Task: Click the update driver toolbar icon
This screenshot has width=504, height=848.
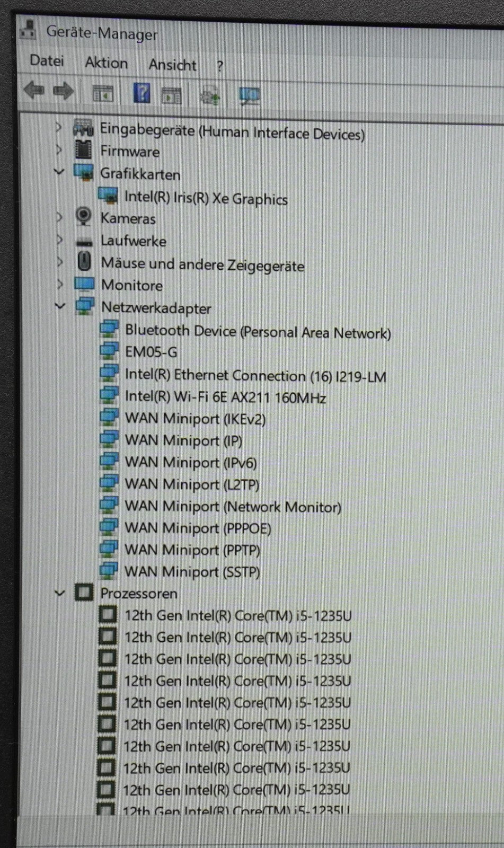Action: click(210, 96)
